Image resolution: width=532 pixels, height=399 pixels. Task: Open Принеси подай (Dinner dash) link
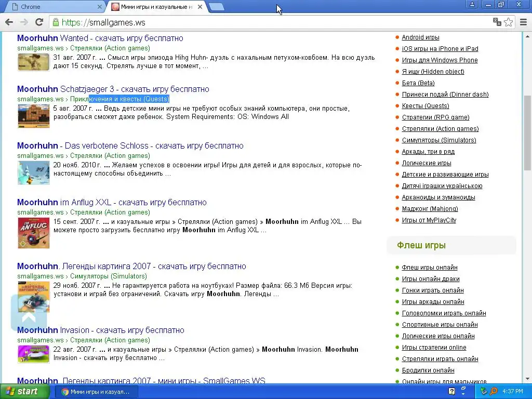pos(445,95)
